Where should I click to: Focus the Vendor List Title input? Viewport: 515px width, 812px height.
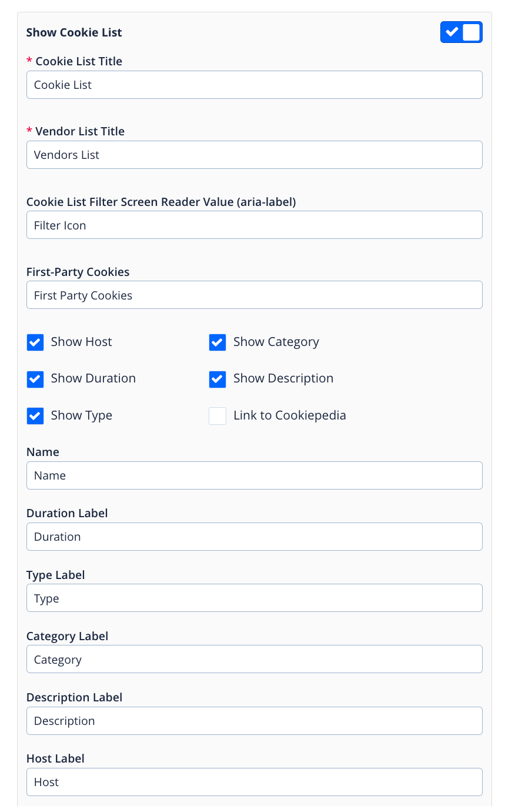click(254, 155)
